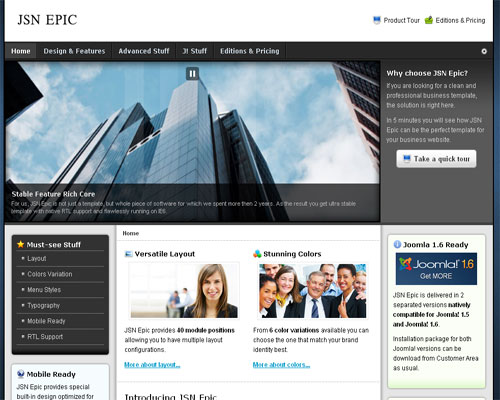Screen dimensions: 500x400
Task: Follow the More about colors link
Action: (x=281, y=365)
